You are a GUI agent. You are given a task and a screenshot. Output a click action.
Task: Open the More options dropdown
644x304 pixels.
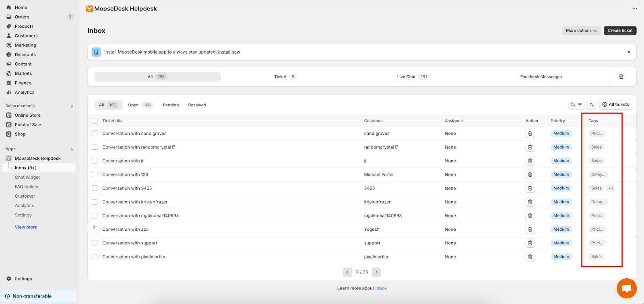pos(582,31)
